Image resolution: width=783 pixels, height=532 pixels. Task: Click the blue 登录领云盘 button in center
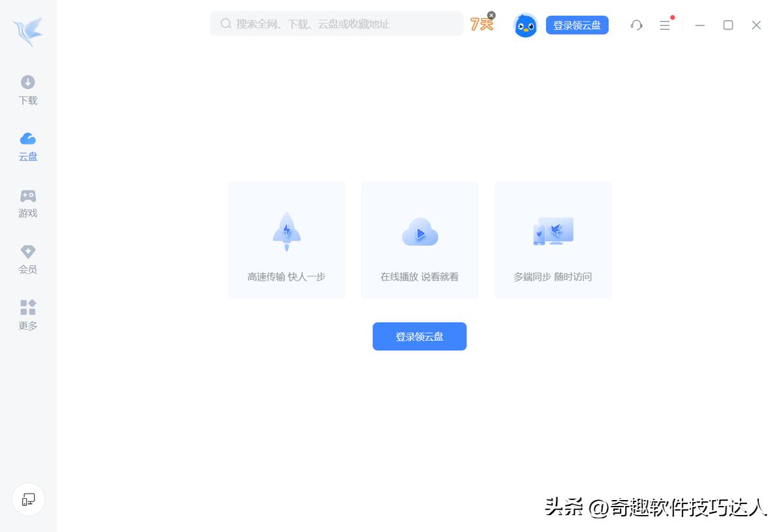tap(420, 336)
